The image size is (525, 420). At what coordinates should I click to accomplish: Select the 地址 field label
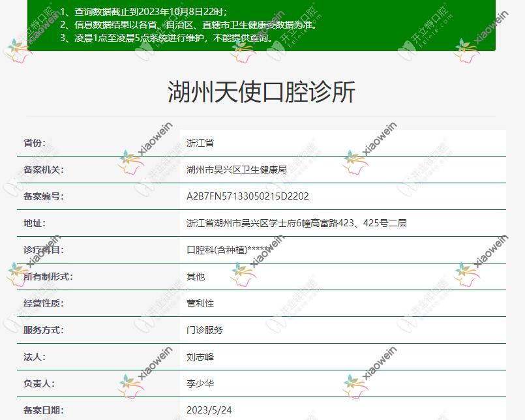(35, 223)
